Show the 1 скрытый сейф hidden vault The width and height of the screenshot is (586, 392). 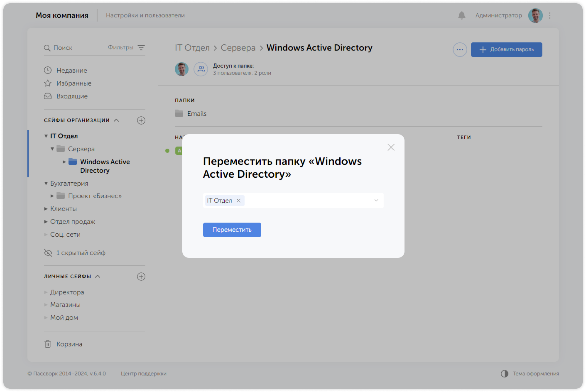80,253
